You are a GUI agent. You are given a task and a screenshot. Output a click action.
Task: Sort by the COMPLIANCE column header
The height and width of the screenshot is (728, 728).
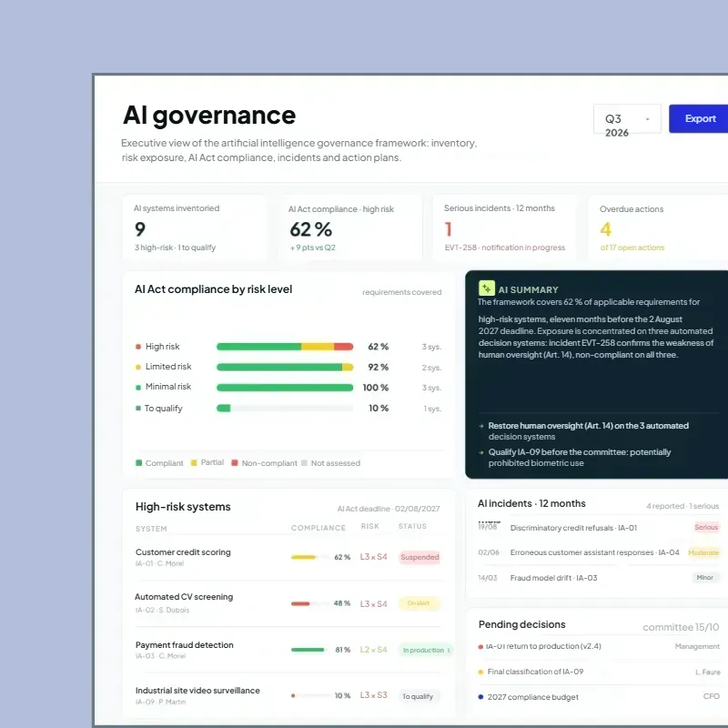tap(318, 528)
